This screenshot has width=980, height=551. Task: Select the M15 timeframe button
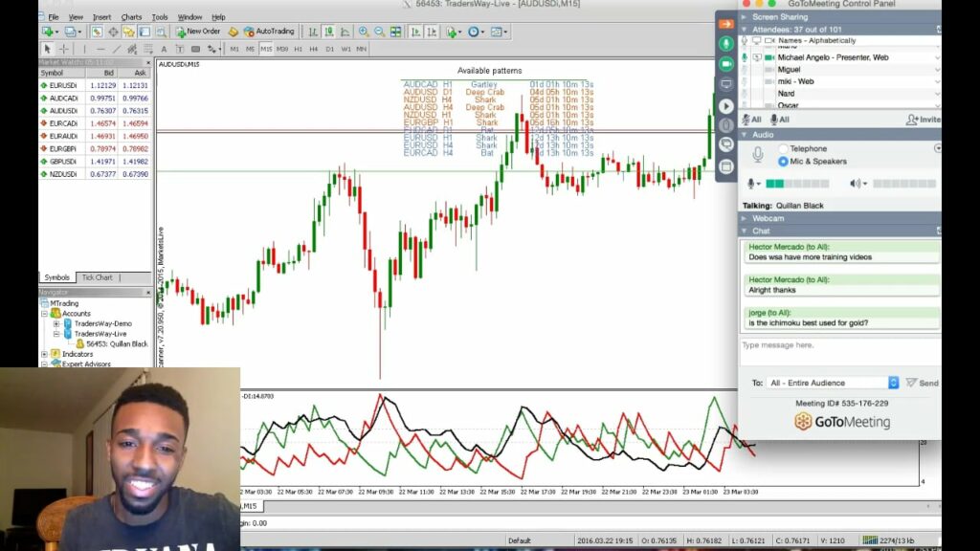coord(266,49)
